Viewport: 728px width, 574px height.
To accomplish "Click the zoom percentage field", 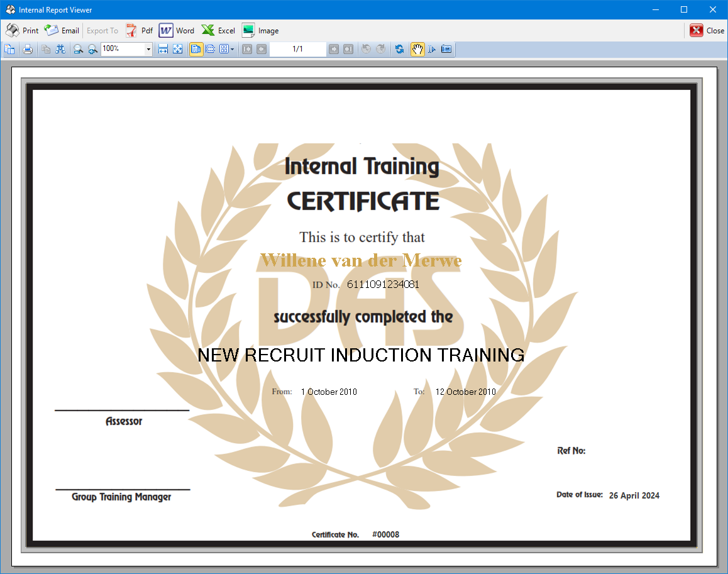I will pyautogui.click(x=123, y=49).
